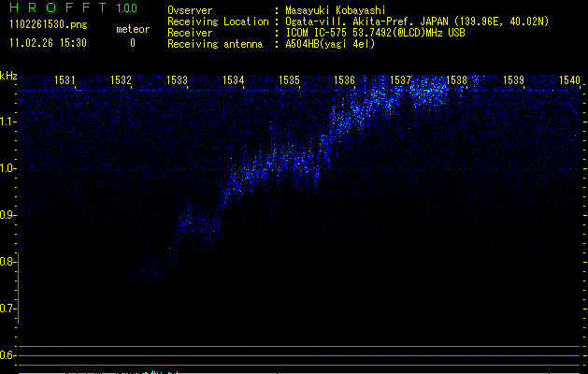The width and height of the screenshot is (588, 374).
Task: Click the 1537 time marker
Action: click(x=400, y=79)
